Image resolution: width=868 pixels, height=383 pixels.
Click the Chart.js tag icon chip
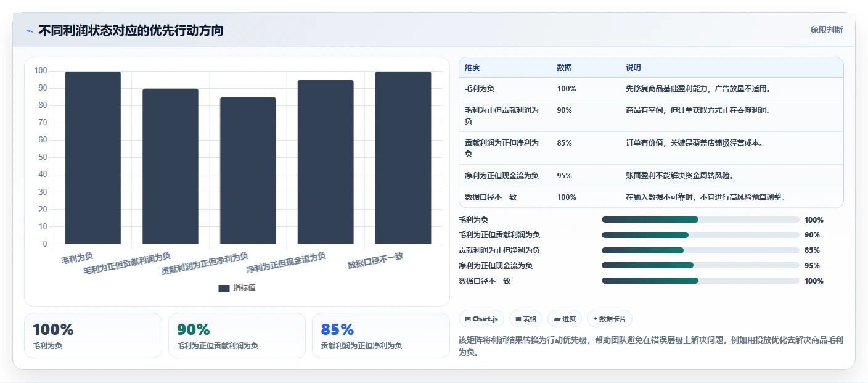[481, 319]
